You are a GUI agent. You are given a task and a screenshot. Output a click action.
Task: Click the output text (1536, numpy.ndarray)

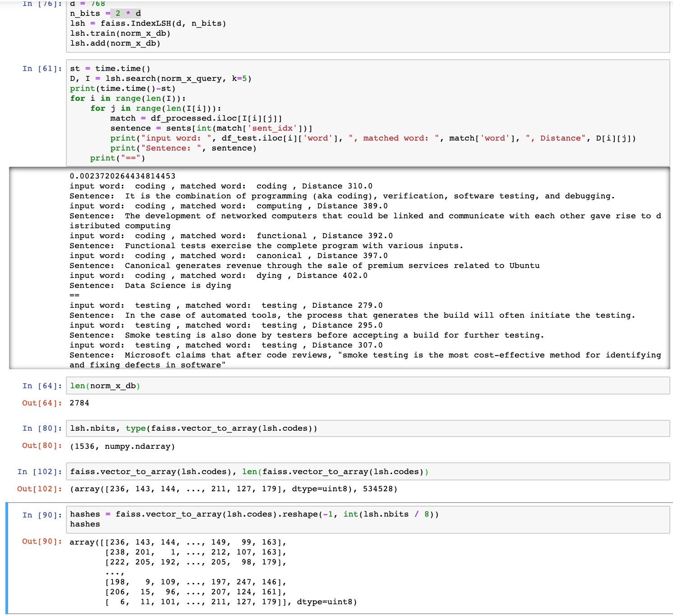tap(122, 447)
